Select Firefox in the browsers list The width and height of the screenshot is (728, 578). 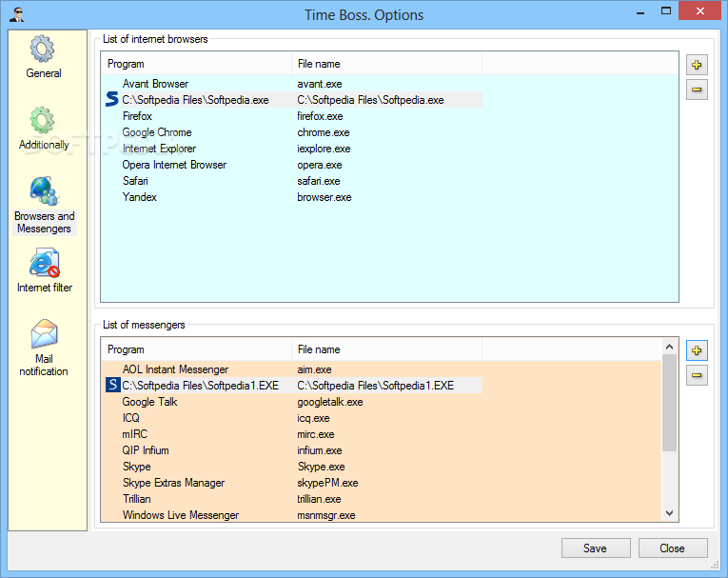coord(292,116)
